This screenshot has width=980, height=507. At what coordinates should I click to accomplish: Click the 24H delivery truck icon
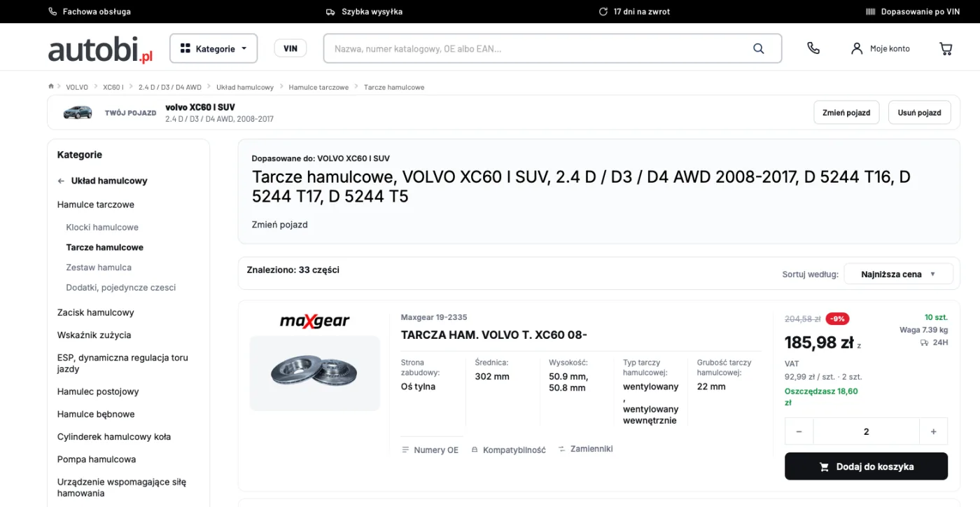pos(925,342)
